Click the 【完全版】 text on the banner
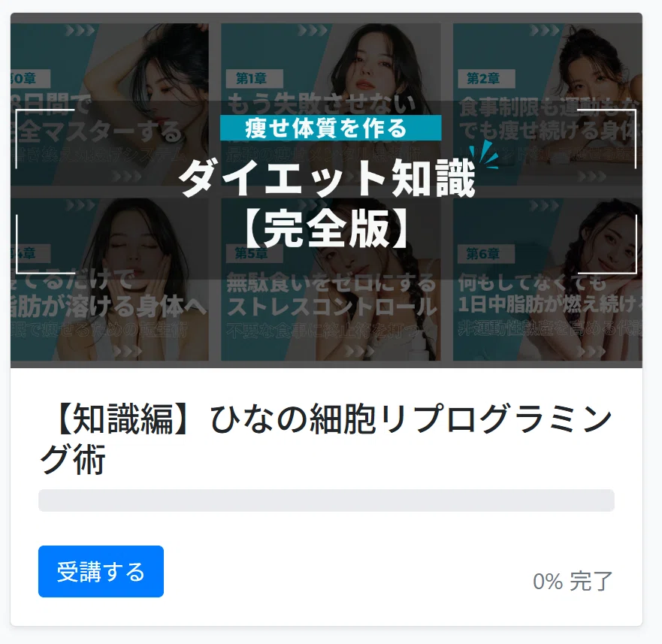Screen dimensions: 662x644 pyautogui.click(x=327, y=229)
